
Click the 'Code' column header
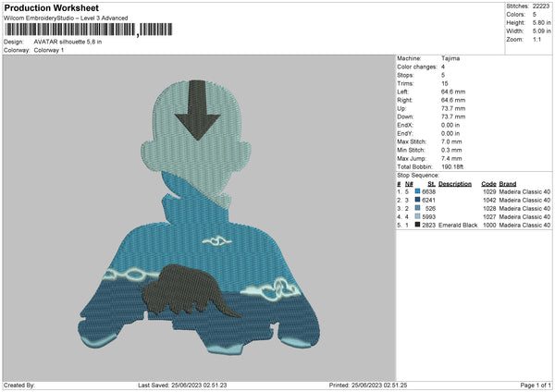tap(488, 184)
